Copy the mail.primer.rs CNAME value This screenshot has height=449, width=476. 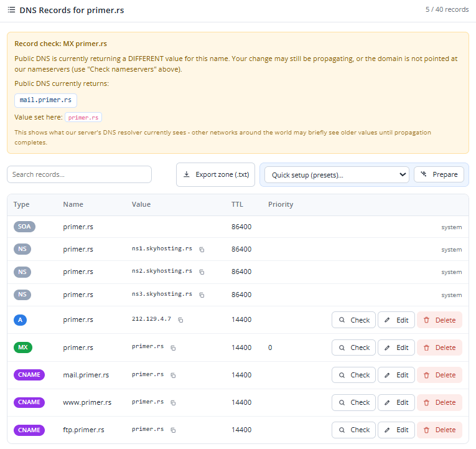173,375
